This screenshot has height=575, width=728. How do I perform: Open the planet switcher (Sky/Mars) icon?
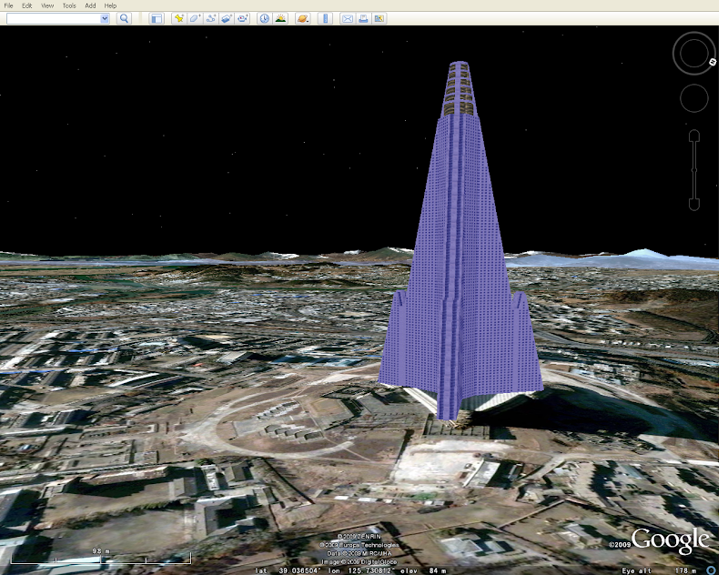(303, 18)
